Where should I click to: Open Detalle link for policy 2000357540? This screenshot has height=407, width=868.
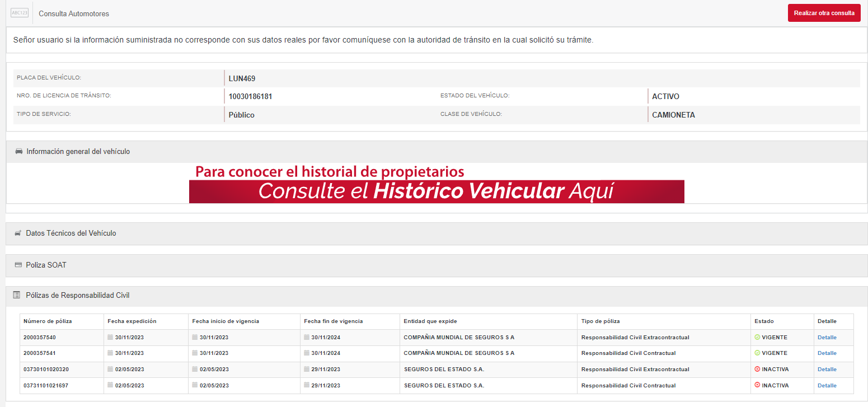[x=827, y=338]
